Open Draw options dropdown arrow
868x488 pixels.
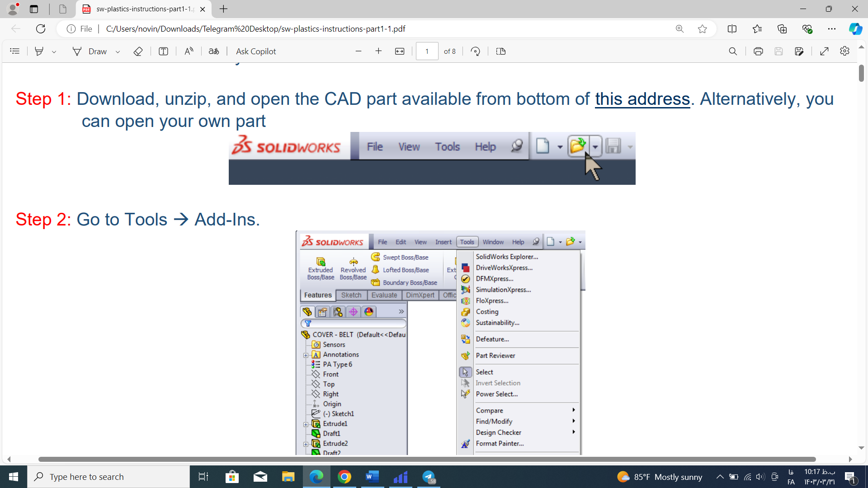tap(118, 52)
